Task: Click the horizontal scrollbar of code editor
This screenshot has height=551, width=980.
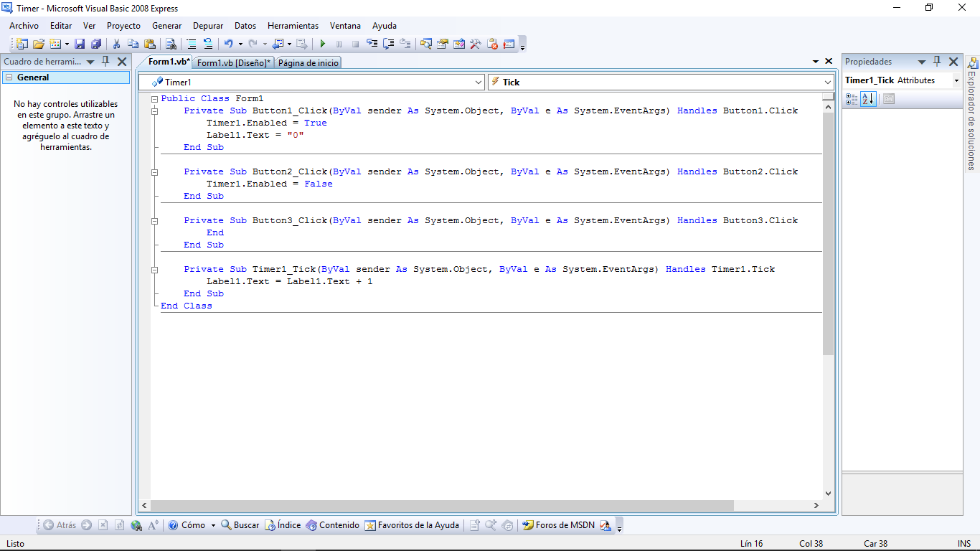Action: coord(442,506)
